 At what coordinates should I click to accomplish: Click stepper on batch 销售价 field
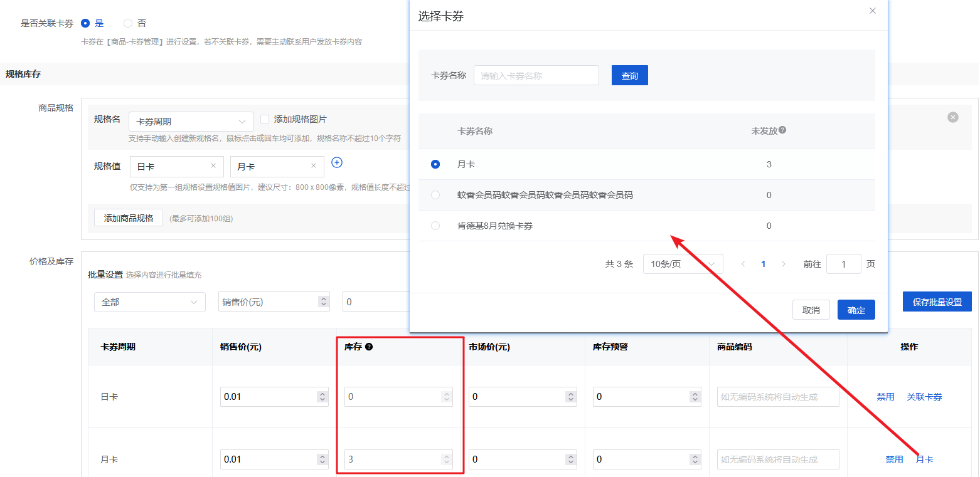[x=324, y=302]
